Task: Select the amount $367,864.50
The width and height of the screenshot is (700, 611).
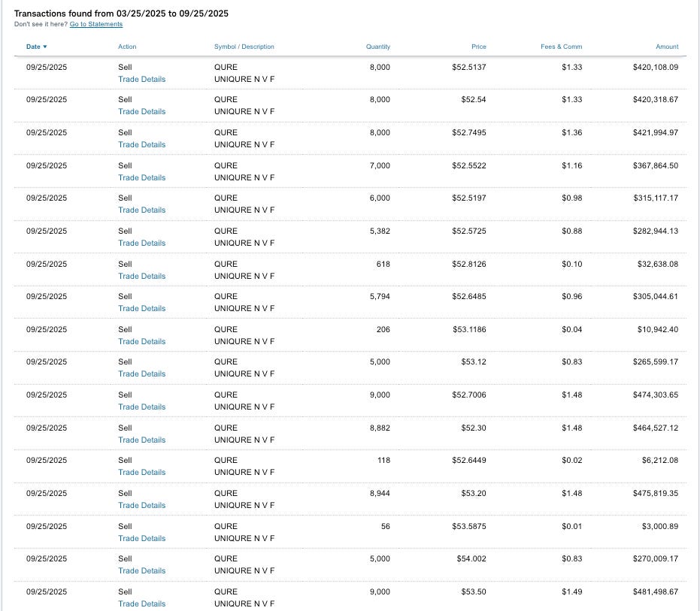Action: [x=656, y=165]
